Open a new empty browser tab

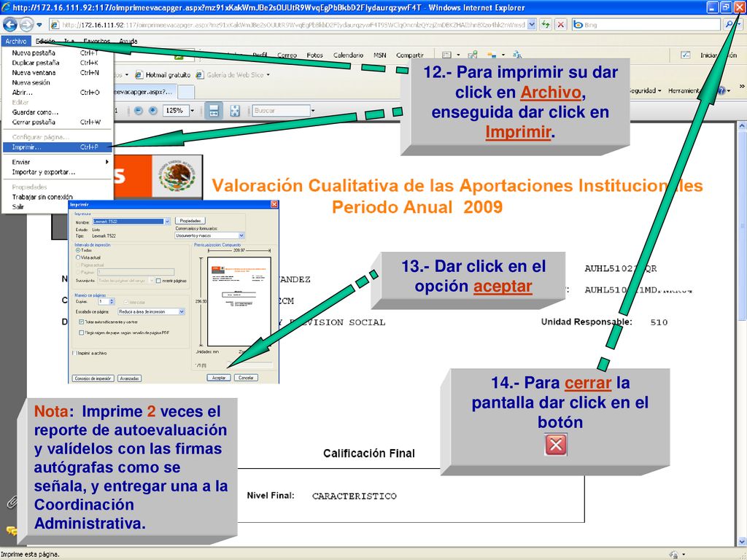pyautogui.click(x=186, y=91)
